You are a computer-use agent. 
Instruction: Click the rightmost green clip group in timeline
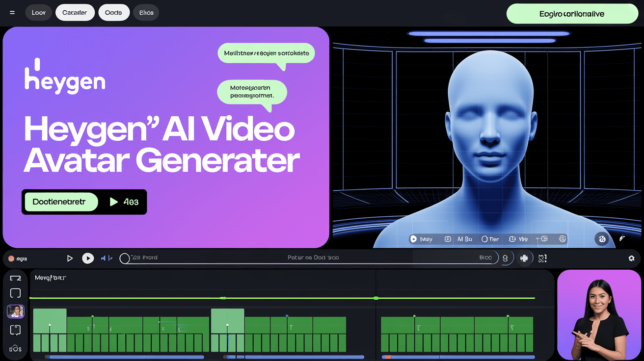[457, 334]
